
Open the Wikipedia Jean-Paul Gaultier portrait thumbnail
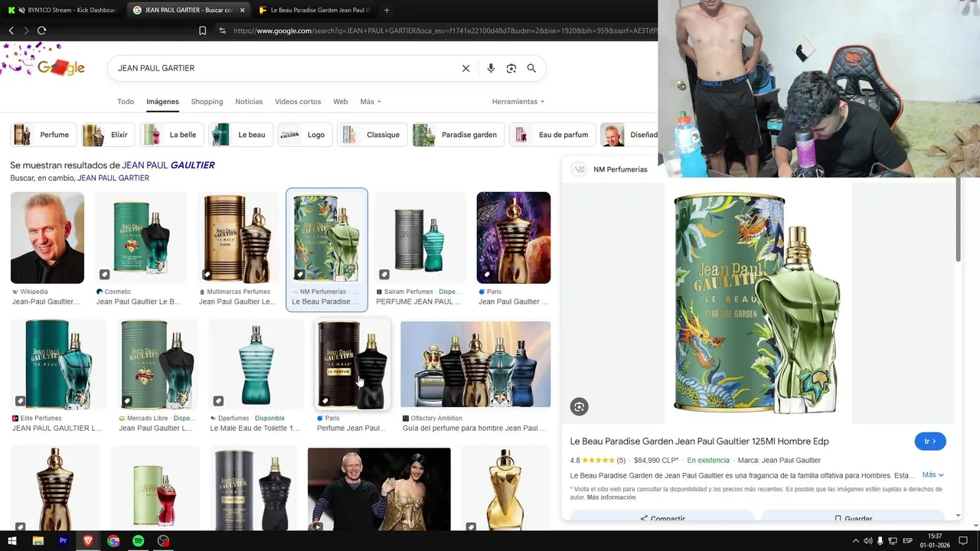coord(47,238)
